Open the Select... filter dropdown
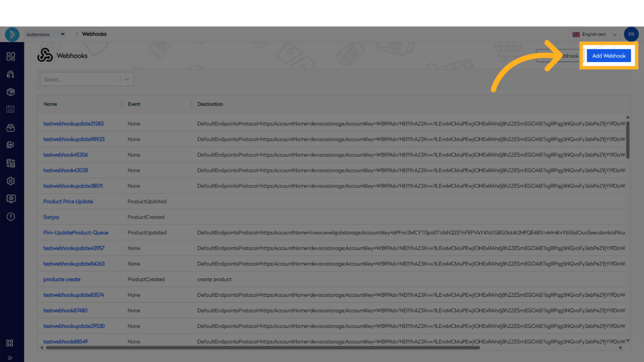Image resolution: width=644 pixels, height=362 pixels. click(x=87, y=79)
